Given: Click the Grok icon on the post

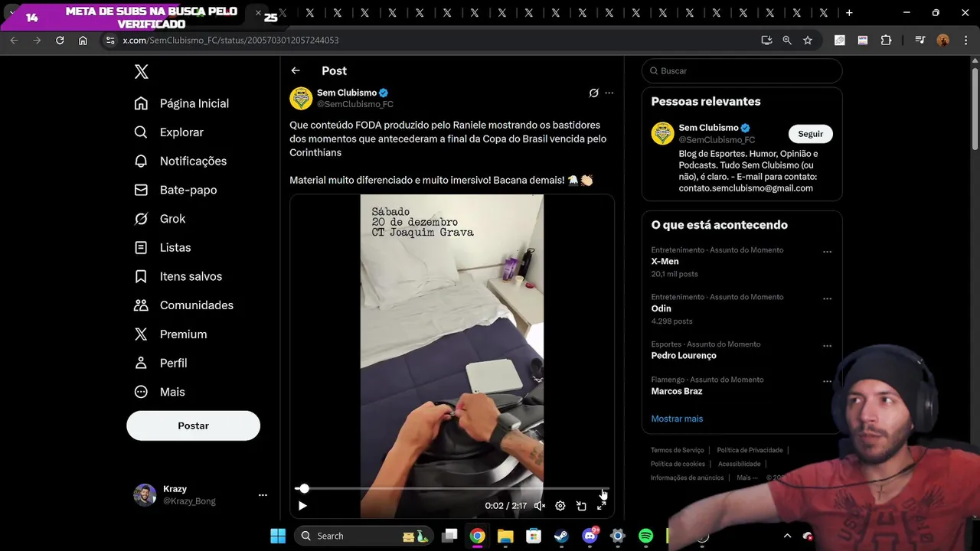Looking at the screenshot, I should tap(593, 93).
